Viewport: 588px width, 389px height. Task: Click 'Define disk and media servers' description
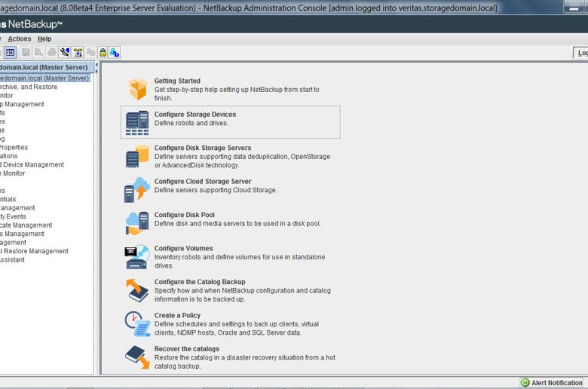point(237,224)
